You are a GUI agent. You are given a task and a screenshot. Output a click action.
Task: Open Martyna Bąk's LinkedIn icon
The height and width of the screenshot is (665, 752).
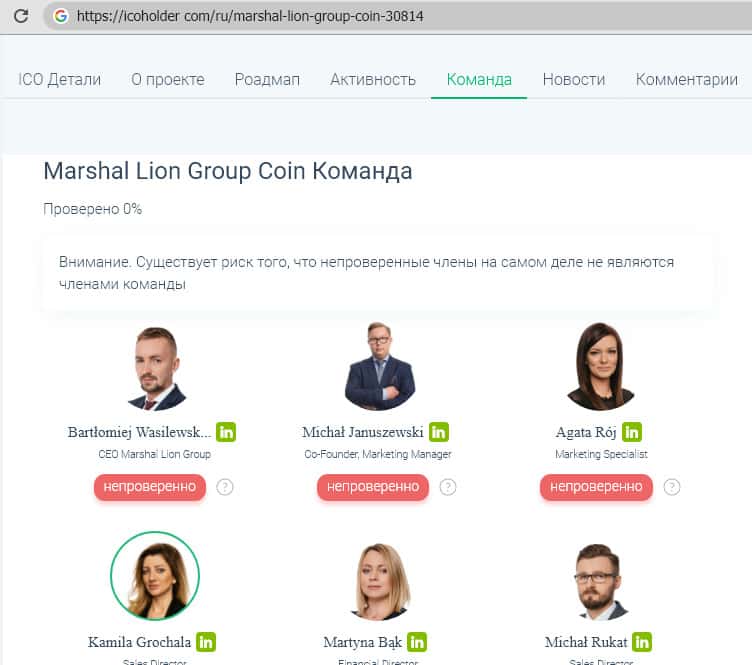click(x=417, y=642)
